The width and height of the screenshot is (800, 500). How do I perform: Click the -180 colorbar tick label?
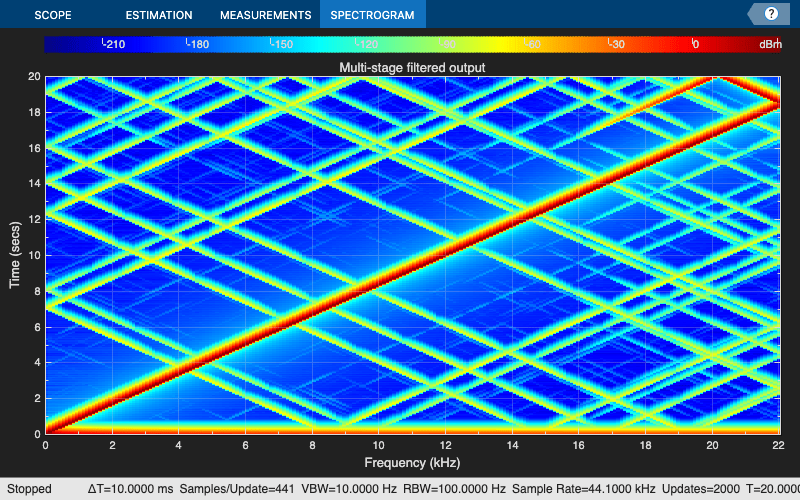(197, 44)
